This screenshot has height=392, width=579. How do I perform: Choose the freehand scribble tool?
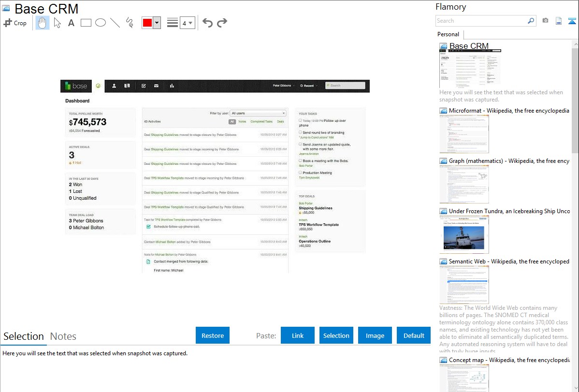pos(130,23)
